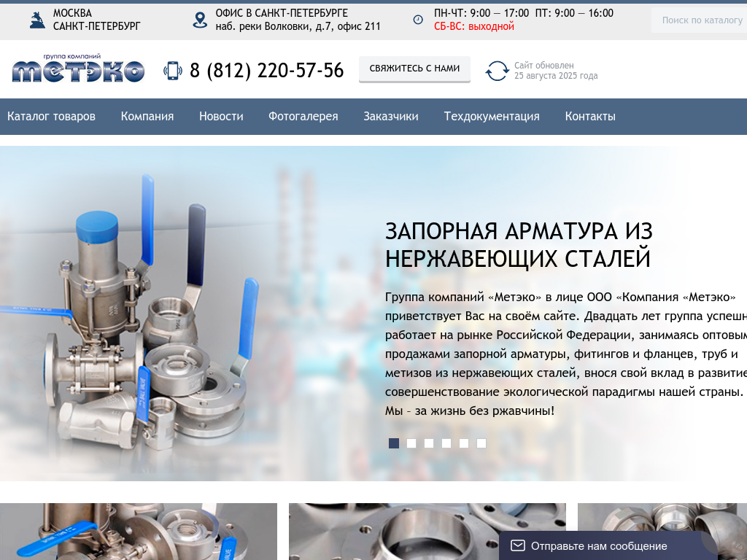Click the ball valves banner image
The image size is (747, 560).
pyautogui.click(x=130, y=312)
